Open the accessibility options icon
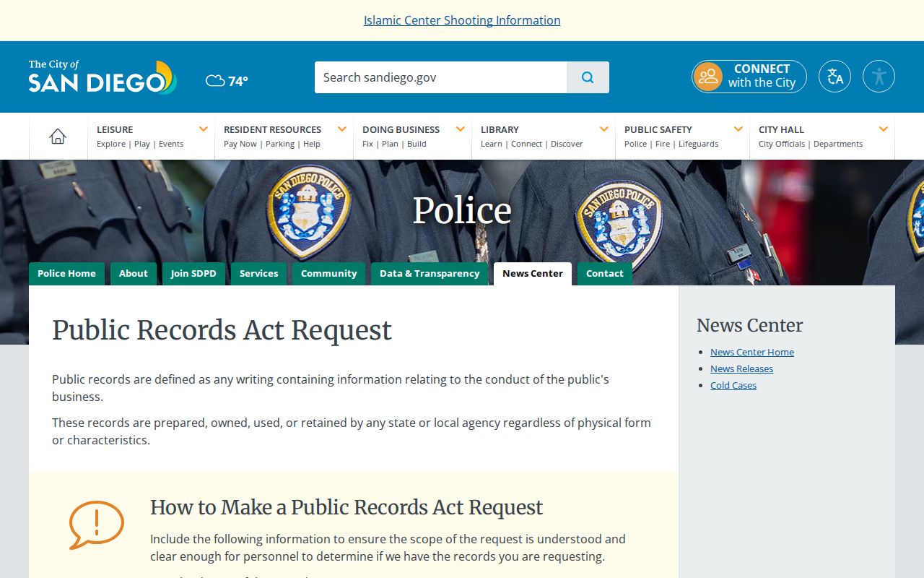Viewport: 924px width, 578px height. tap(879, 77)
